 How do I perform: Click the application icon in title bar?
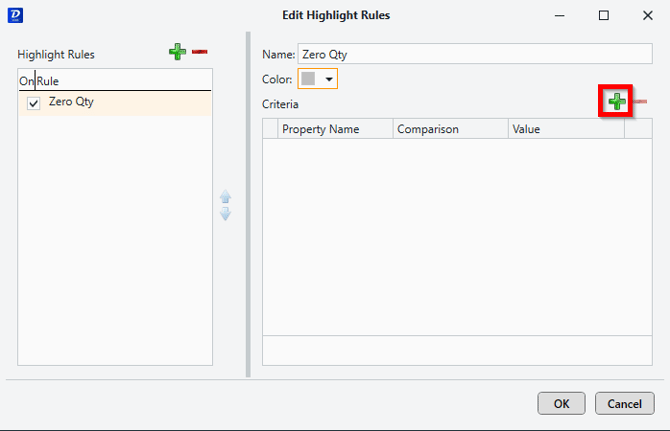14,15
